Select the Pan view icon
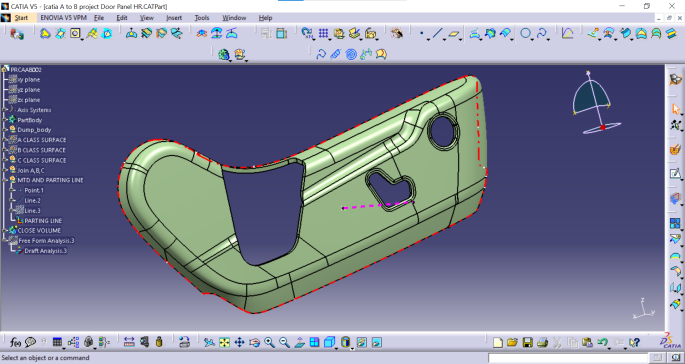Image resolution: width=685 pixels, height=364 pixels. tap(239, 342)
